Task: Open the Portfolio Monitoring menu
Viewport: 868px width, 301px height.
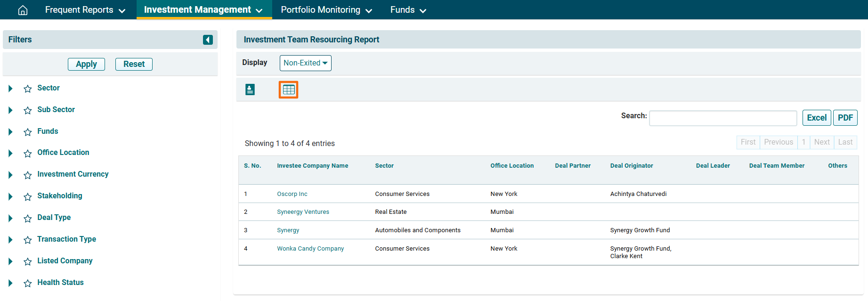Action: click(326, 10)
